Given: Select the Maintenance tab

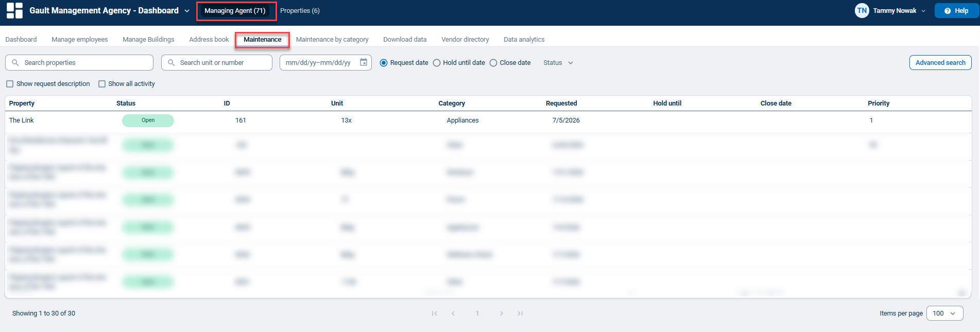Looking at the screenshot, I should 263,40.
